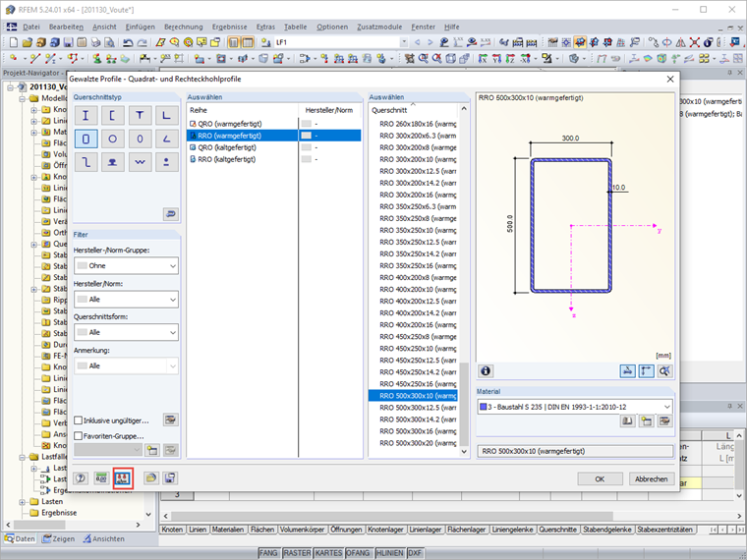
Task: Open Querschnittsform filter dropdown
Action: click(x=126, y=332)
